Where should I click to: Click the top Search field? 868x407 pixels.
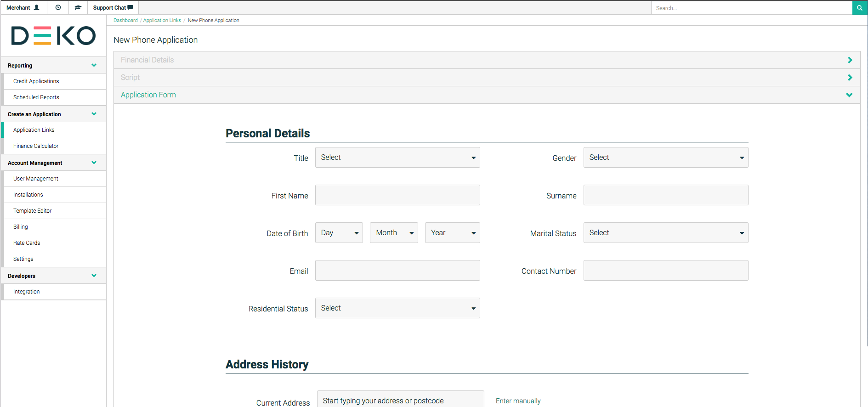pos(752,8)
